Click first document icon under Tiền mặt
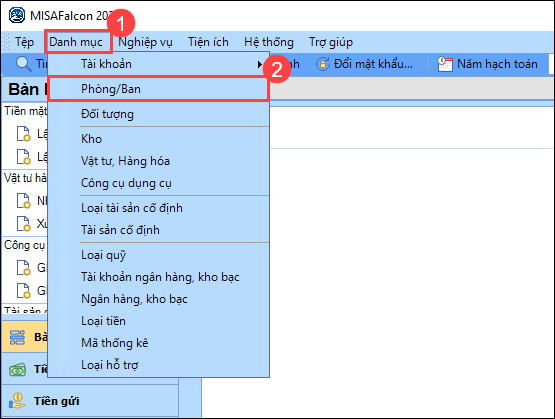The width and height of the screenshot is (555, 419). (x=24, y=133)
